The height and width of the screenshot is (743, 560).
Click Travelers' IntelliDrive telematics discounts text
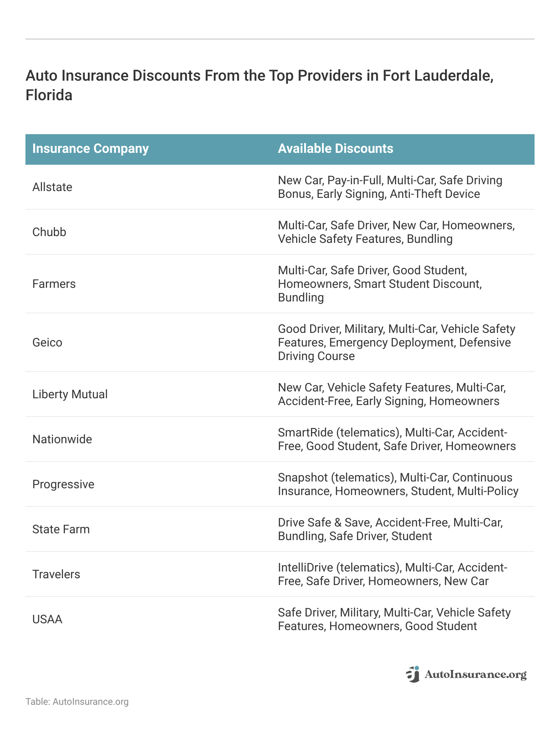point(392,574)
